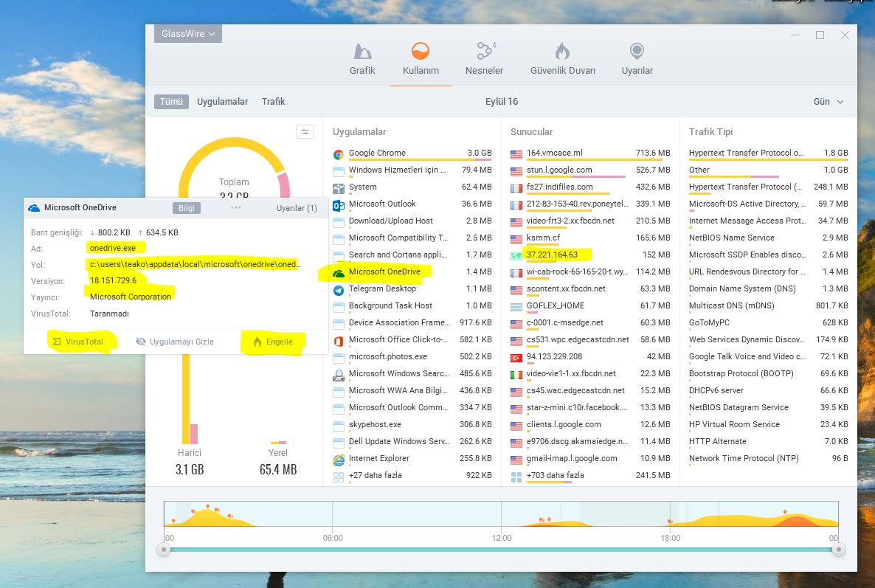Click the Microsoft OneDrive cloud icon in apps list

point(338,274)
